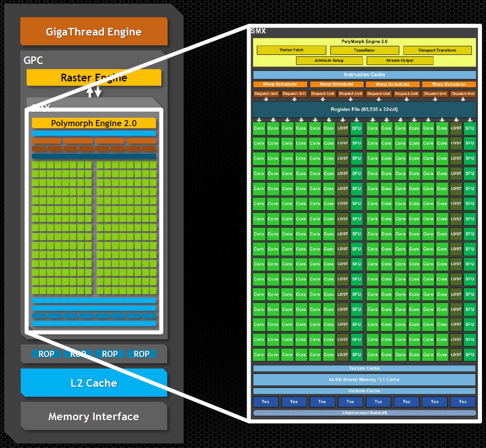Select the Vertex Fetch unit in PolyMorph Engine

(x=291, y=50)
